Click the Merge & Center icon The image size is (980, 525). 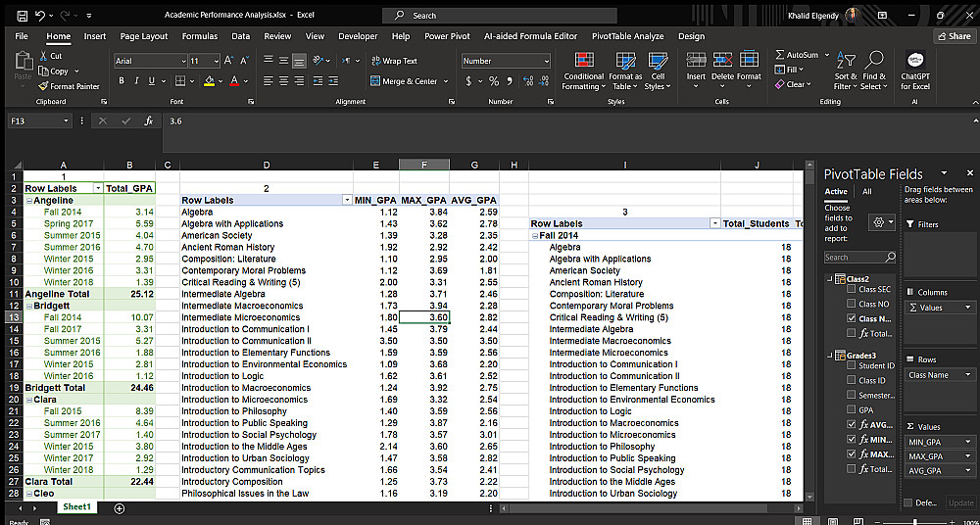(x=375, y=81)
